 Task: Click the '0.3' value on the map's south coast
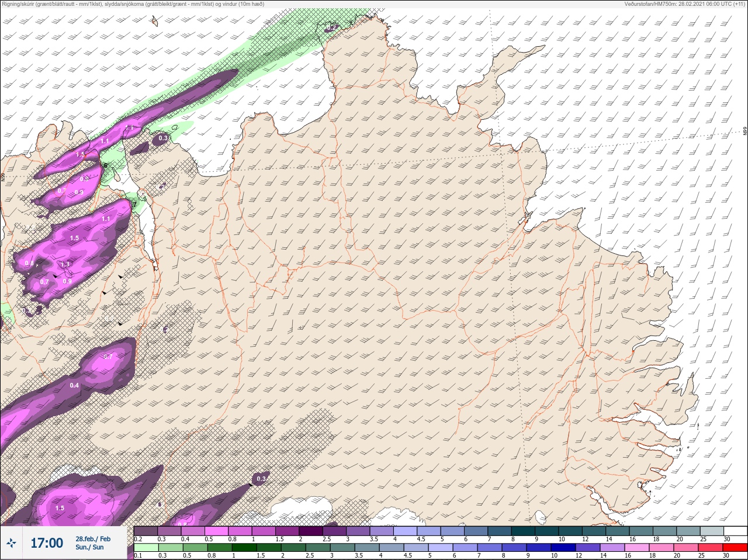tap(261, 479)
